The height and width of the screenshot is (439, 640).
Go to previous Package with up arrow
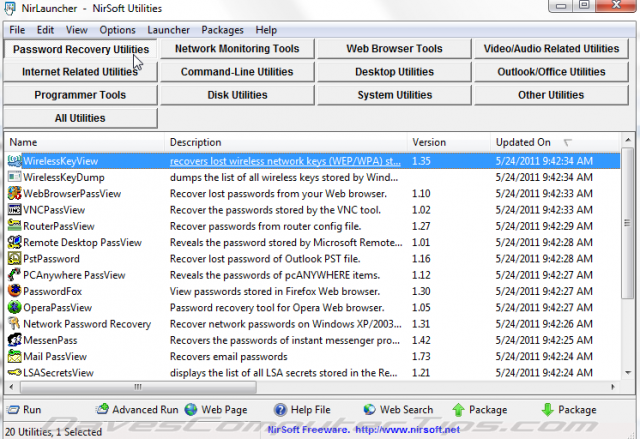480,409
